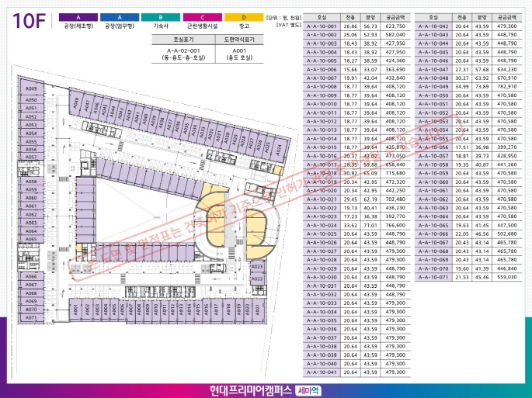Click the 현대프리미어캠퍼스 logo text

tap(249, 390)
